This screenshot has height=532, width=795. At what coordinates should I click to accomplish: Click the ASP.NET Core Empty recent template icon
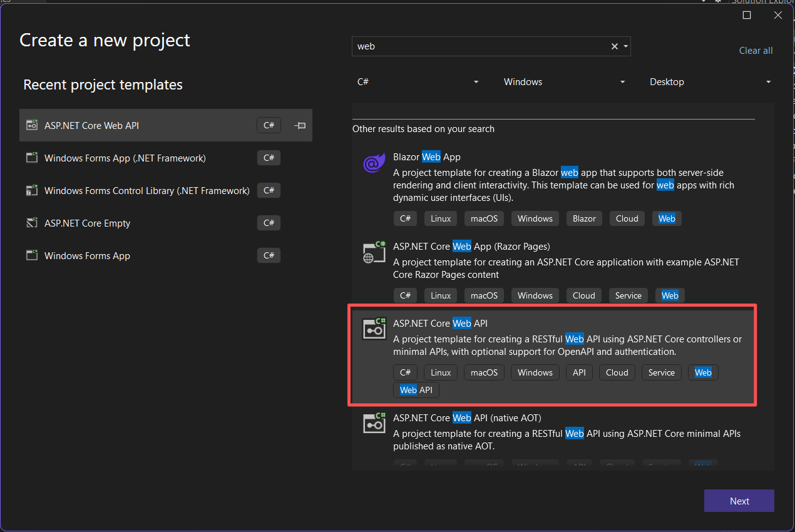[x=31, y=223]
